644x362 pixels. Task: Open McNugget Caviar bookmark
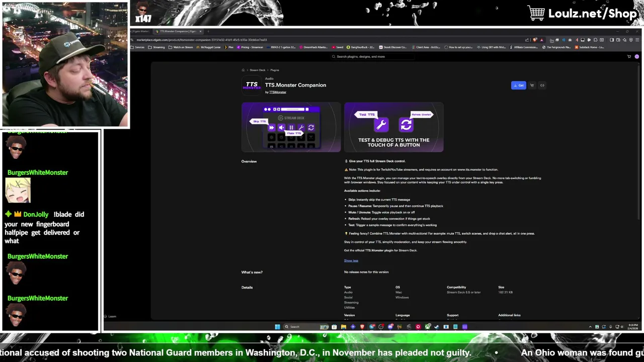(208, 47)
